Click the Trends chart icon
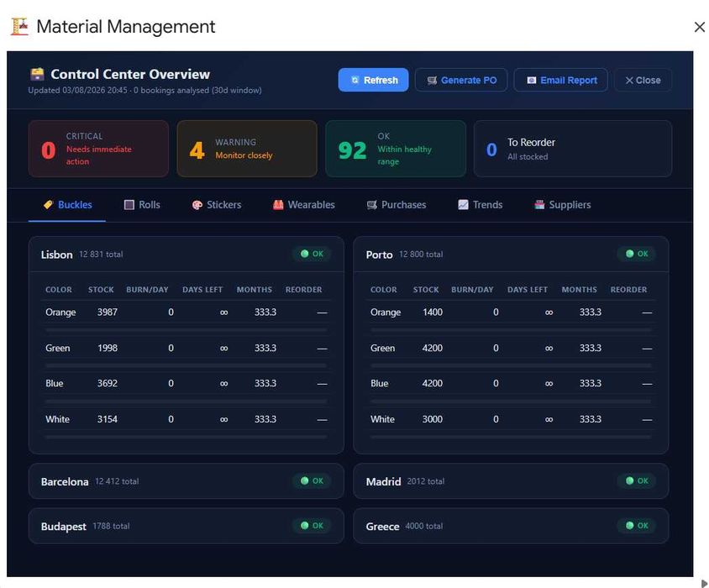Image resolution: width=709 pixels, height=588 pixels. (463, 205)
